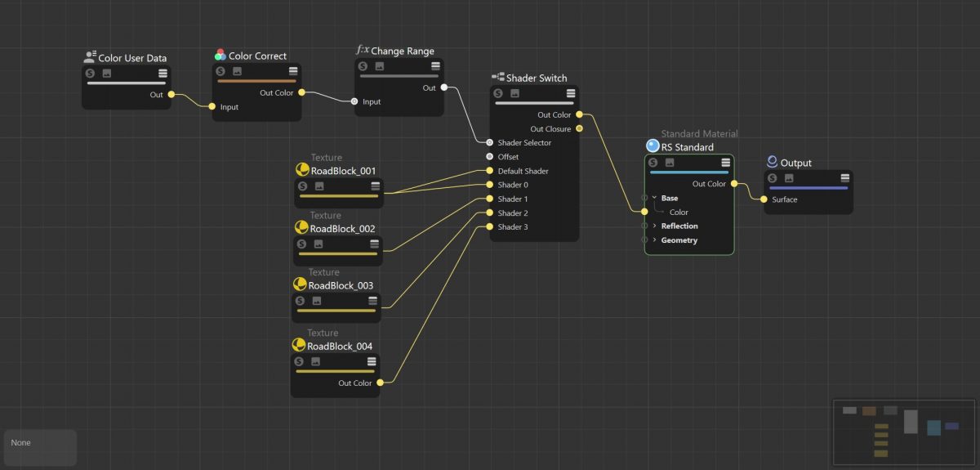Click the Shader Selector port on Shader Switch
980x470 pixels.
click(490, 143)
